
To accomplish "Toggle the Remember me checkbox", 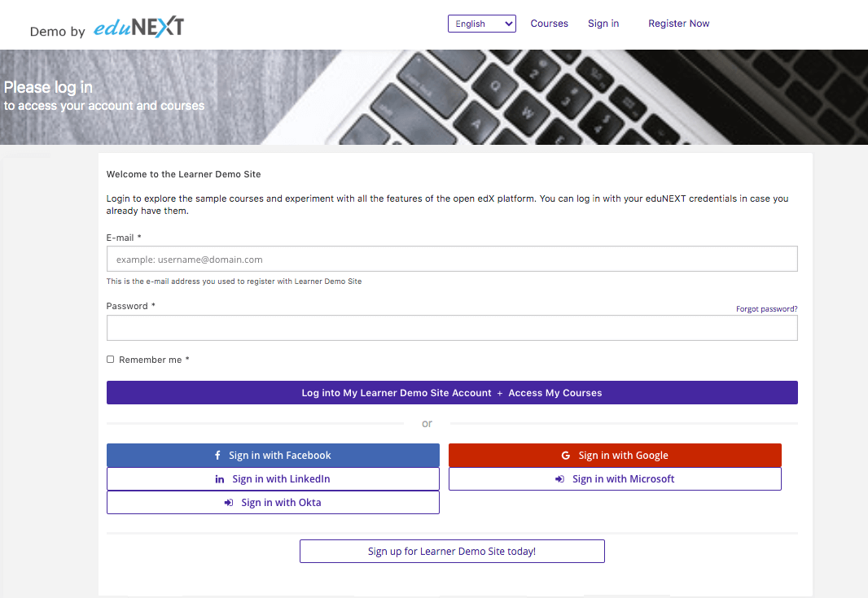I will 111,360.
